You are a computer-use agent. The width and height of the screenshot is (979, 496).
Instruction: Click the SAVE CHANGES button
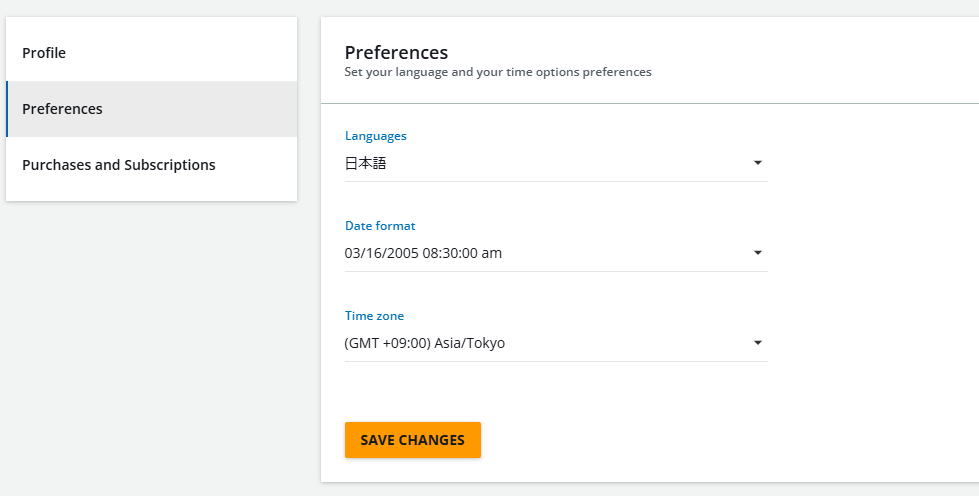click(x=413, y=440)
